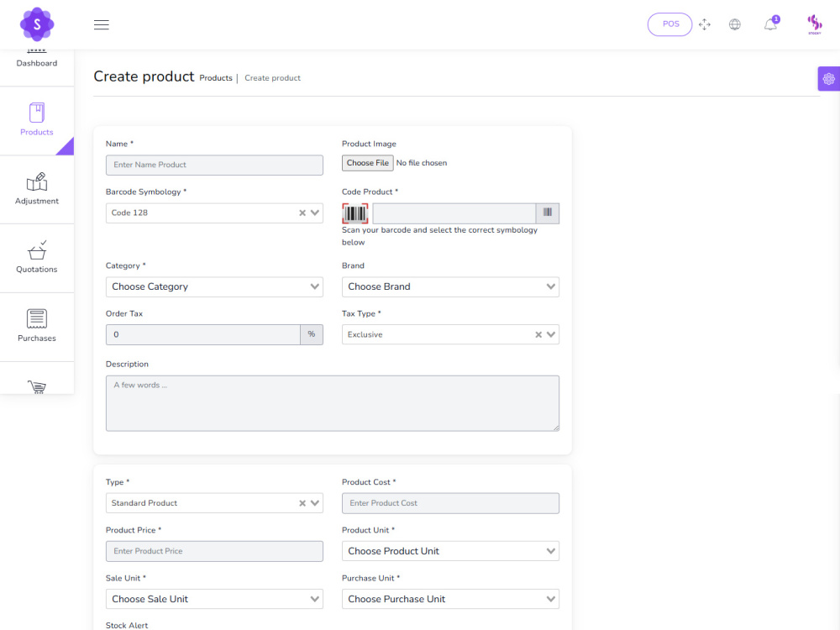Open the Choose Brand dropdown
This screenshot has height=630, width=840.
coord(450,286)
